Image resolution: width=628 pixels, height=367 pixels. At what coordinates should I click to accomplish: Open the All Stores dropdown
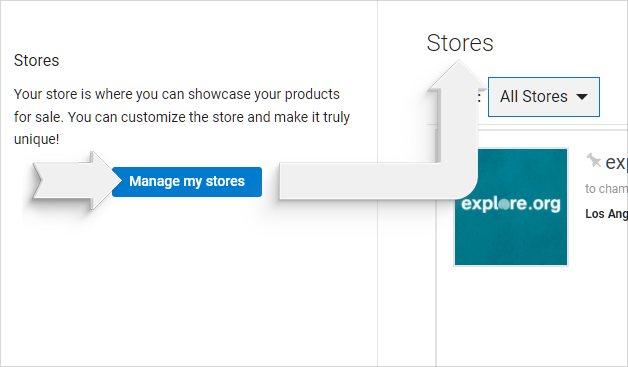pos(543,97)
